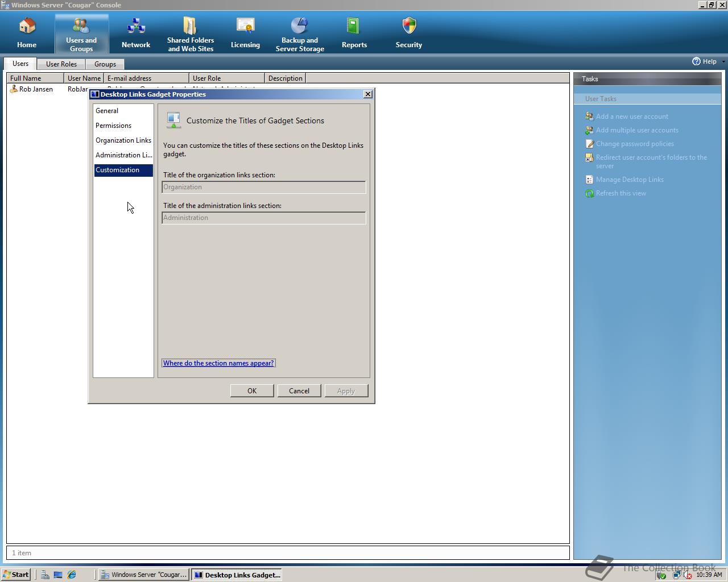This screenshot has width=728, height=582.
Task: Switch to the Users tab
Action: [20, 64]
